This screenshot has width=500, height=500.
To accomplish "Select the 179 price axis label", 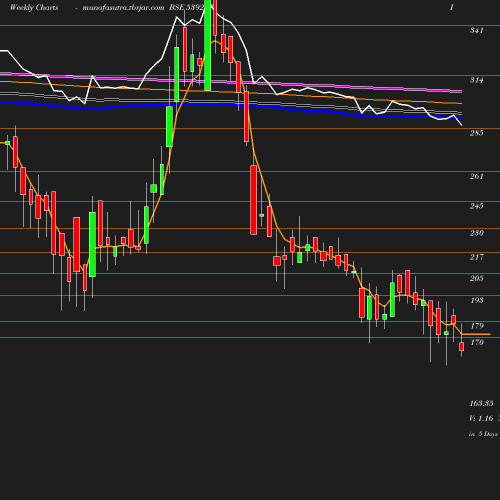I will coord(477,326).
